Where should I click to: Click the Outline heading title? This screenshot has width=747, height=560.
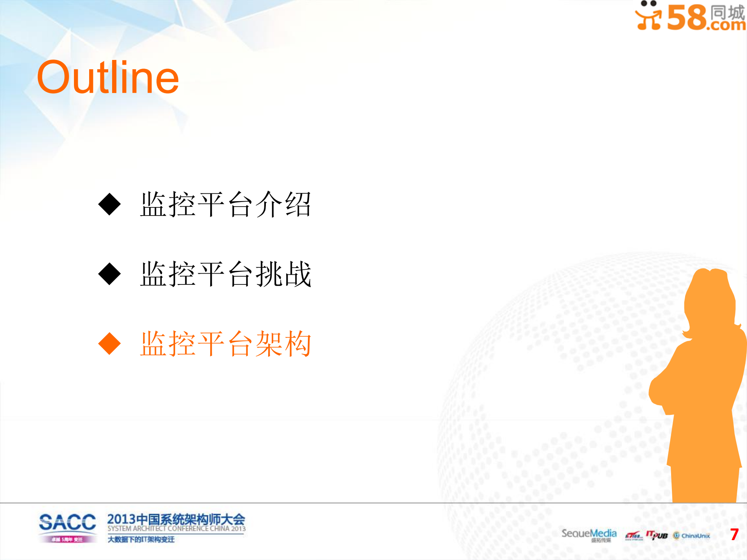click(108, 76)
